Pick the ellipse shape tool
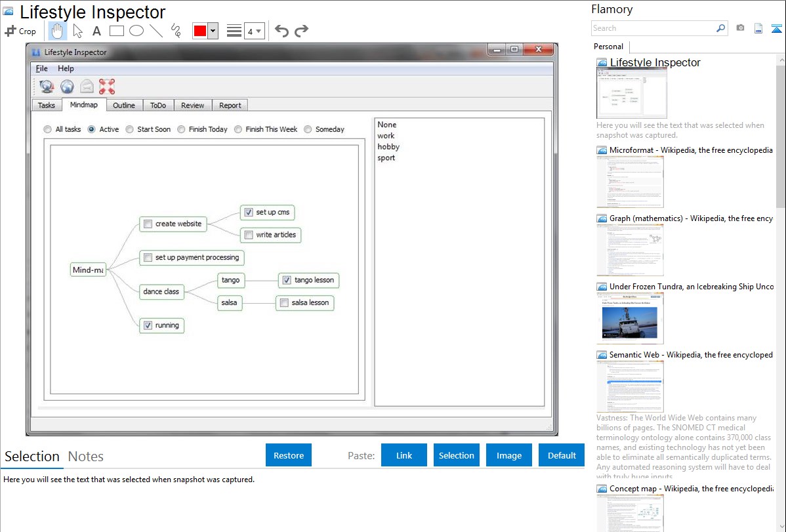This screenshot has width=786, height=532. coord(136,31)
